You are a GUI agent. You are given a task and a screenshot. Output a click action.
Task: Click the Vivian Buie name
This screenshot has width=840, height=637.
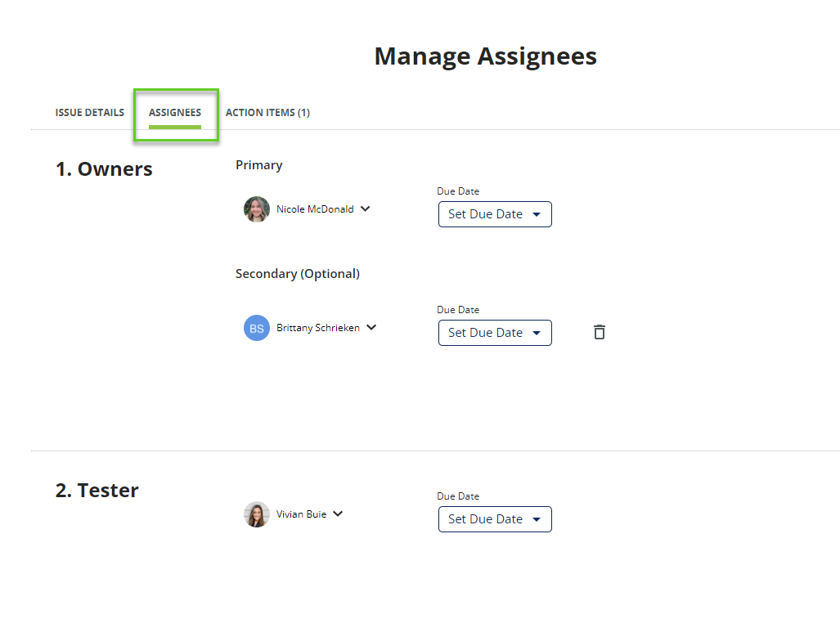301,514
